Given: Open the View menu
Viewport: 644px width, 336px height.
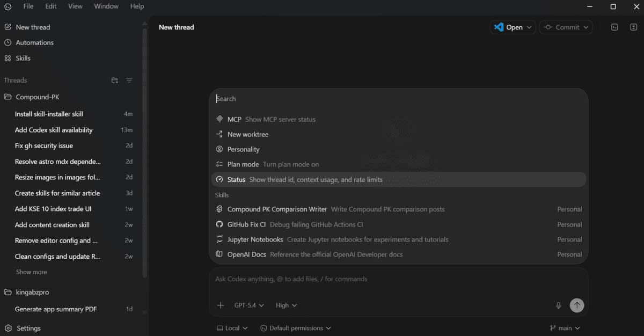Looking at the screenshot, I should tap(75, 6).
